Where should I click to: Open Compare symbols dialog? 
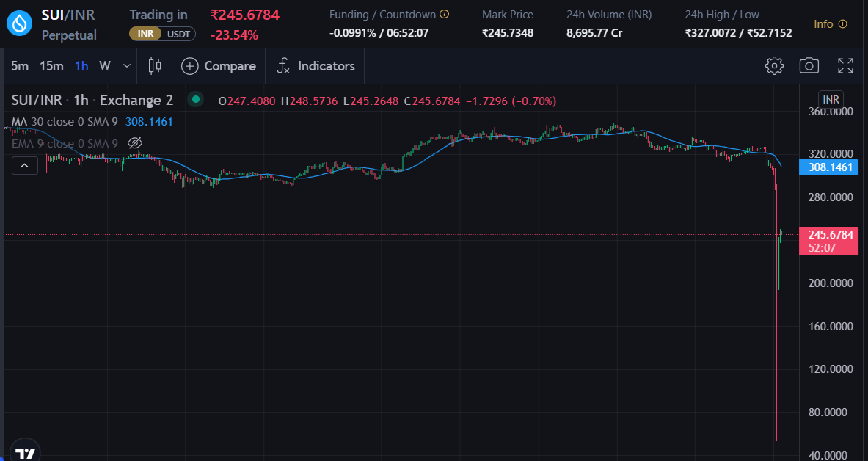click(219, 66)
